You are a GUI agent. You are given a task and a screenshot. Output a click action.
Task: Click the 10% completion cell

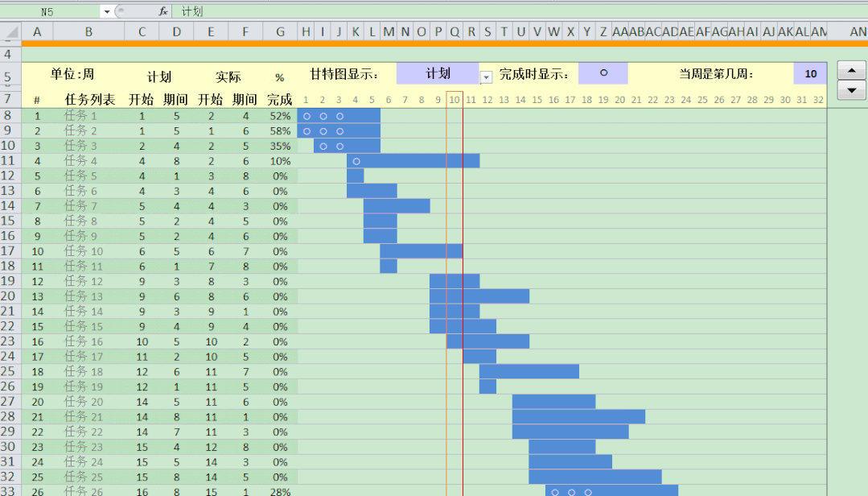click(x=280, y=161)
